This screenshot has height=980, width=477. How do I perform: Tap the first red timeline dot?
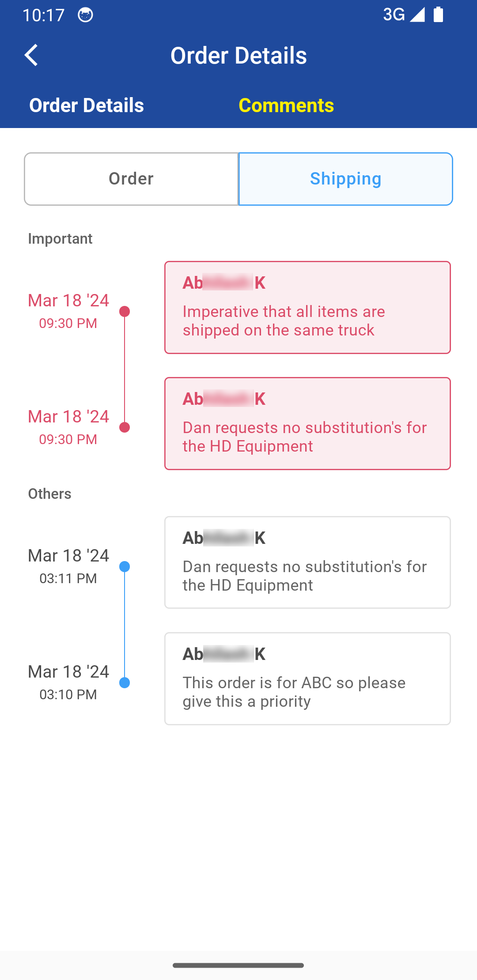point(125,312)
